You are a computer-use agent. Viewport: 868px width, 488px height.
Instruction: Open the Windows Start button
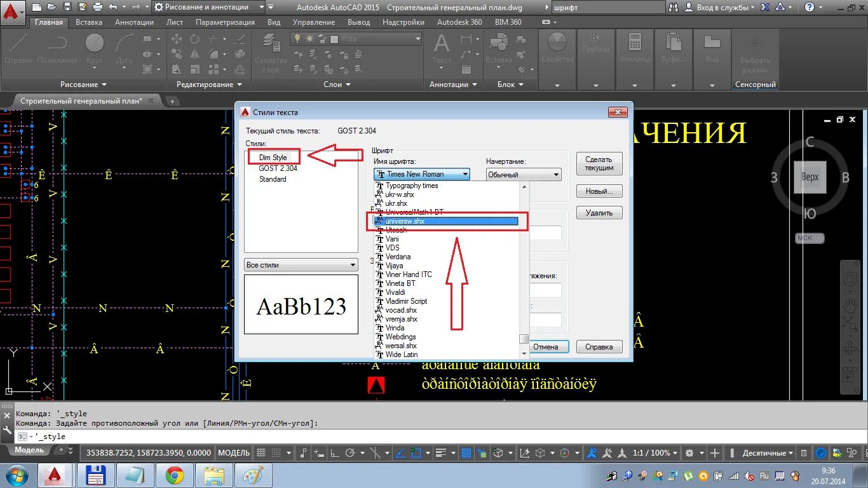coord(16,475)
